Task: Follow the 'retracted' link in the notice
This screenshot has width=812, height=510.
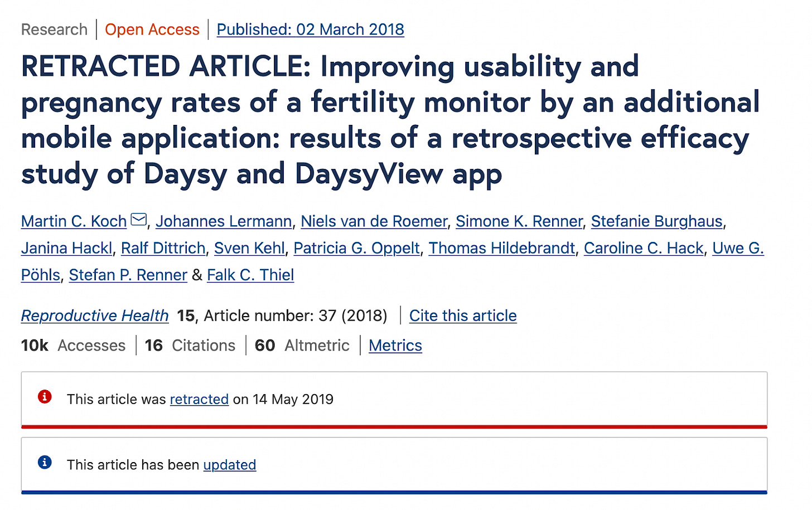Action: [x=199, y=399]
